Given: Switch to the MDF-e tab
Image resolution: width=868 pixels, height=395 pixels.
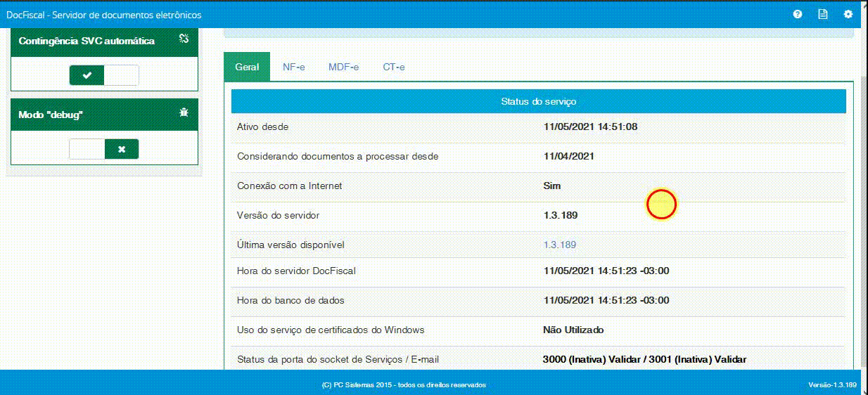Looking at the screenshot, I should 343,67.
